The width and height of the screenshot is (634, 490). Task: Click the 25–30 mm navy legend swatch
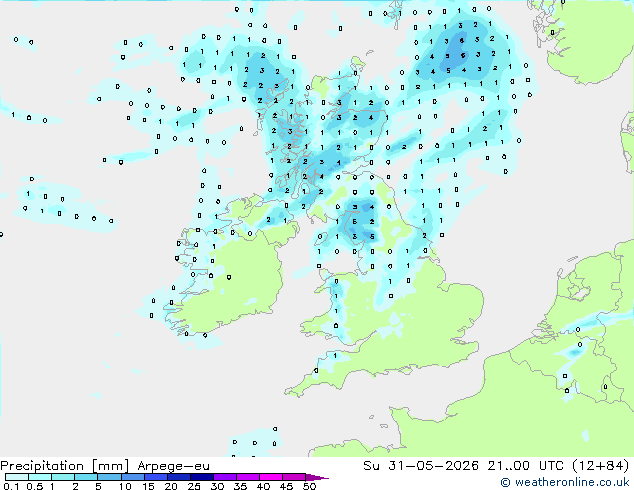(x=201, y=477)
